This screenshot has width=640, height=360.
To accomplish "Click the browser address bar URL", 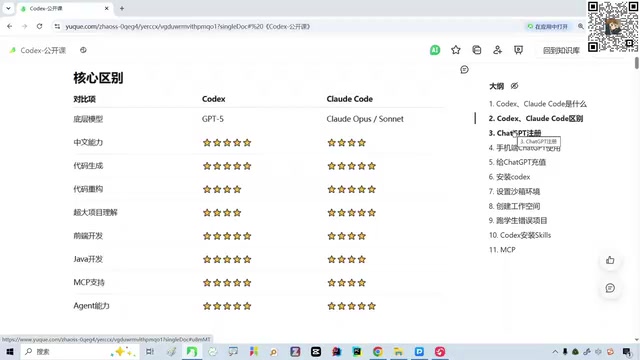I will point(188,26).
